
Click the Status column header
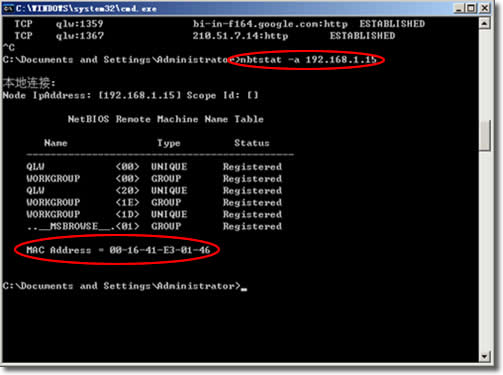(x=252, y=143)
